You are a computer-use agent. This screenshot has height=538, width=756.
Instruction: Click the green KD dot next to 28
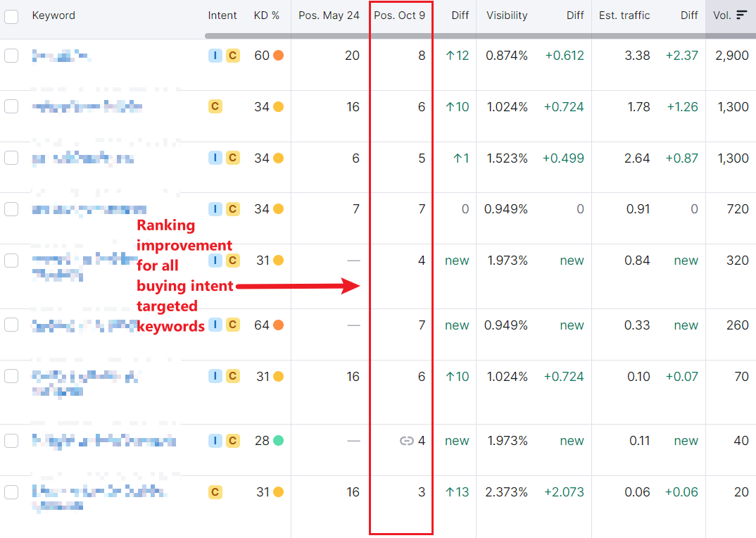coord(279,441)
